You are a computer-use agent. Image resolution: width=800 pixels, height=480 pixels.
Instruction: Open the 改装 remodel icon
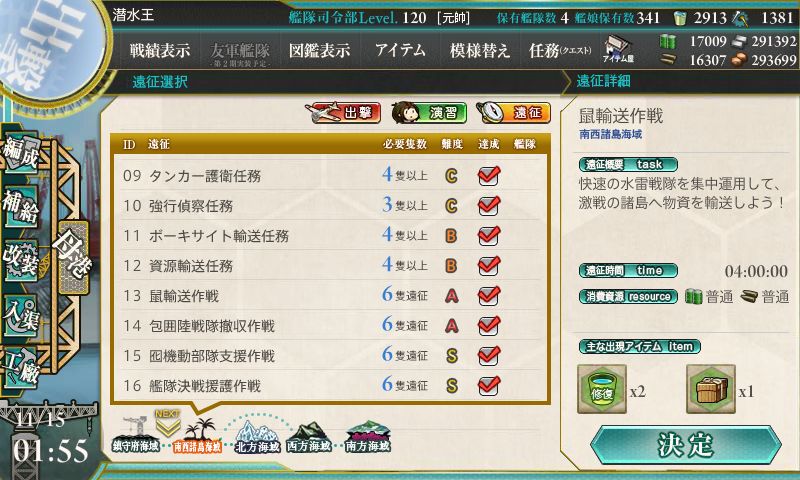(21, 260)
